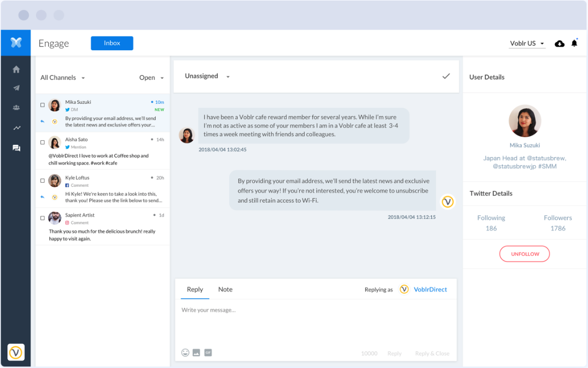Screen dimensions: 588x368
Task: Check the Sapient Artist conversation box
Action: pos(43,218)
